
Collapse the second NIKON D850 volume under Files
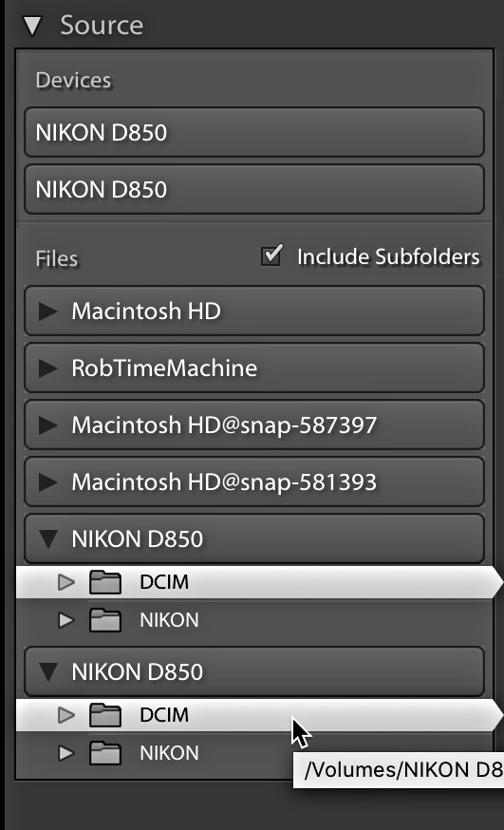pyautogui.click(x=48, y=672)
